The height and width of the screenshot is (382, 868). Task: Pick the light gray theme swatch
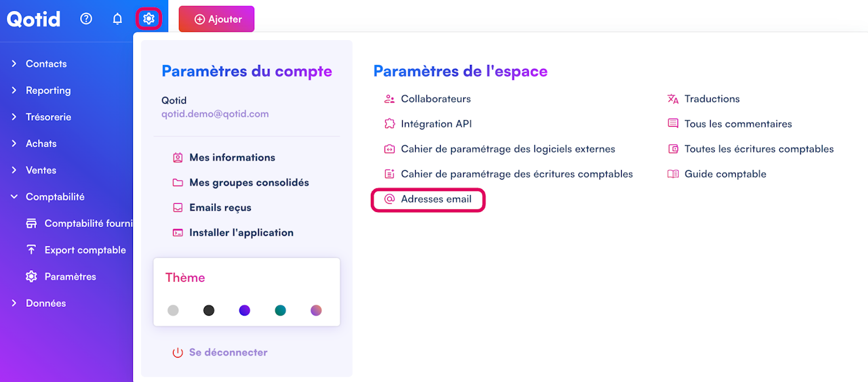coord(173,310)
